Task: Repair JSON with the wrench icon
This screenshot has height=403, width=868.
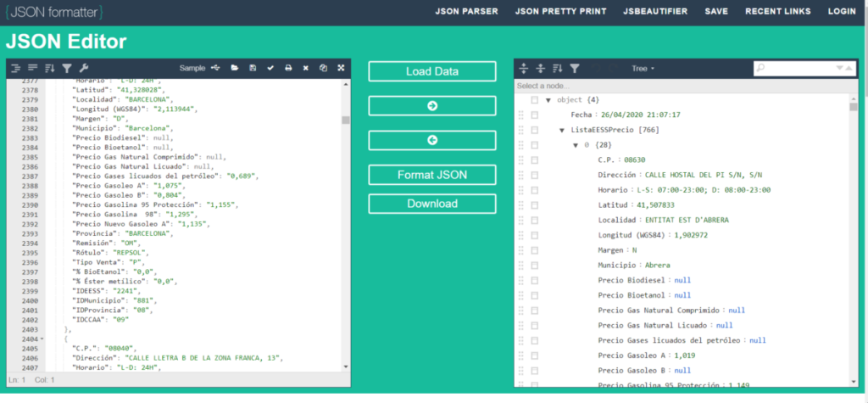Action: click(84, 68)
